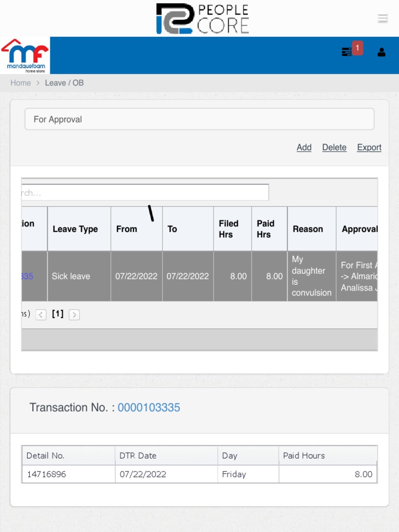Select the Friday cell
Screen dimensions: 399x532
coord(248,474)
